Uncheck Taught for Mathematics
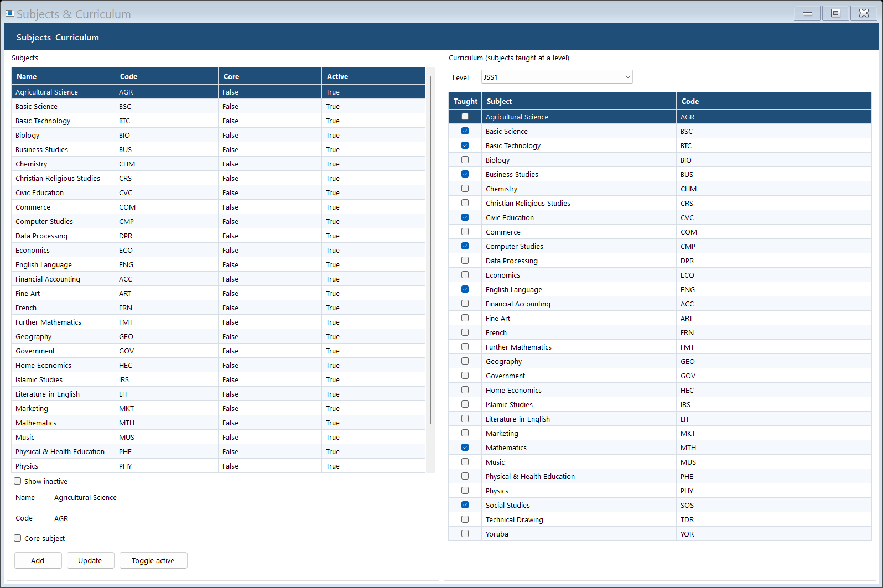 pos(465,447)
